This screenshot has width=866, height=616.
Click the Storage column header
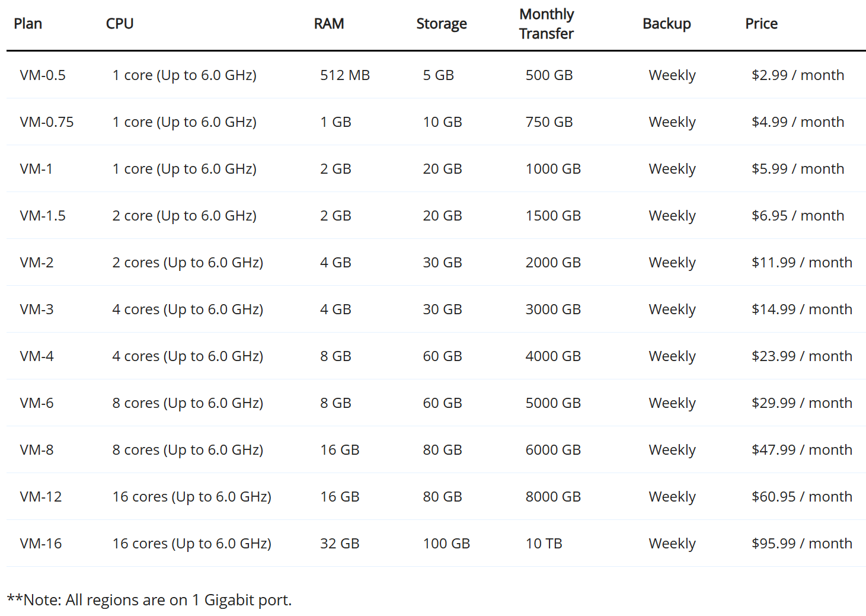click(x=442, y=24)
